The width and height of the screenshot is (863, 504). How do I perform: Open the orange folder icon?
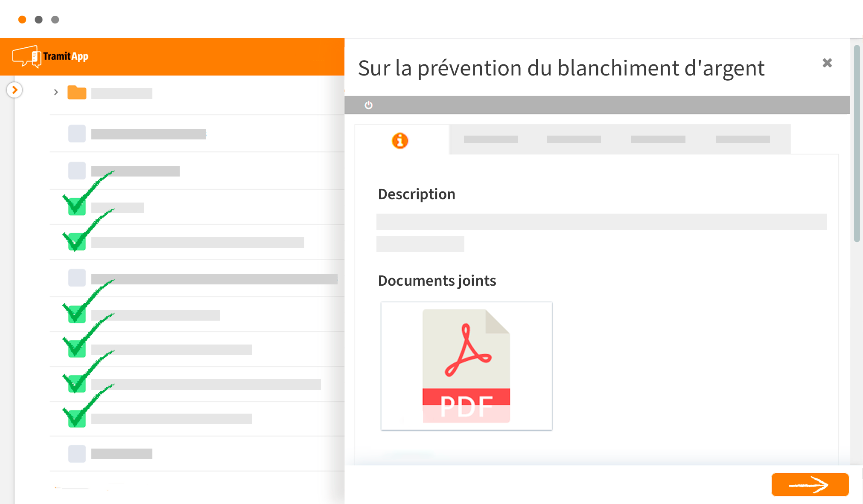tap(77, 92)
